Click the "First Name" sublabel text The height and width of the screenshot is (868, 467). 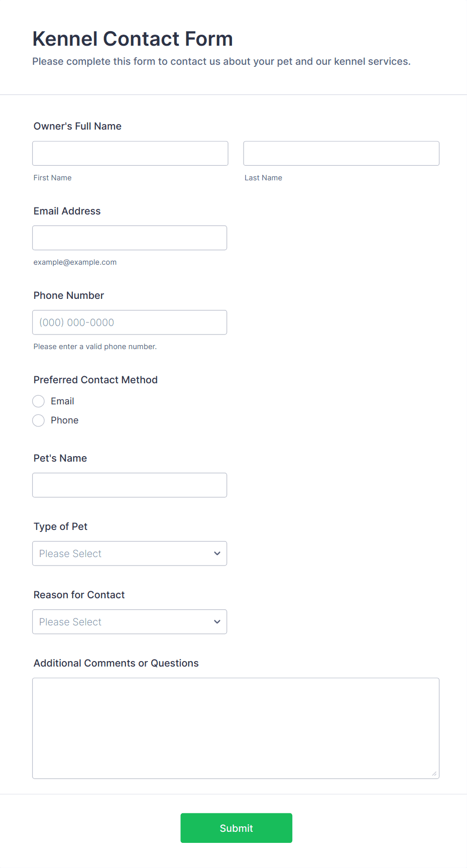(53, 178)
